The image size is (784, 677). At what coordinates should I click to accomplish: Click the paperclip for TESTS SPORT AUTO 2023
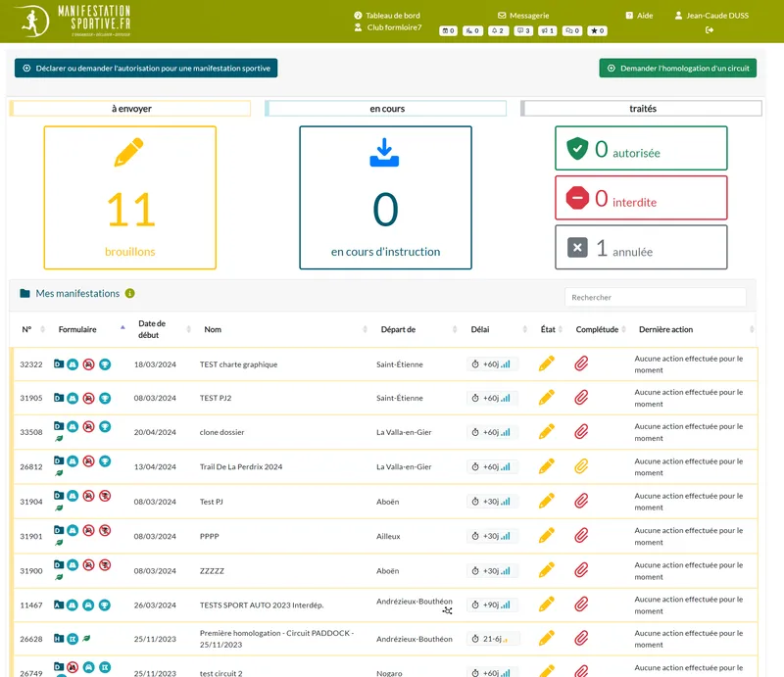pos(581,604)
